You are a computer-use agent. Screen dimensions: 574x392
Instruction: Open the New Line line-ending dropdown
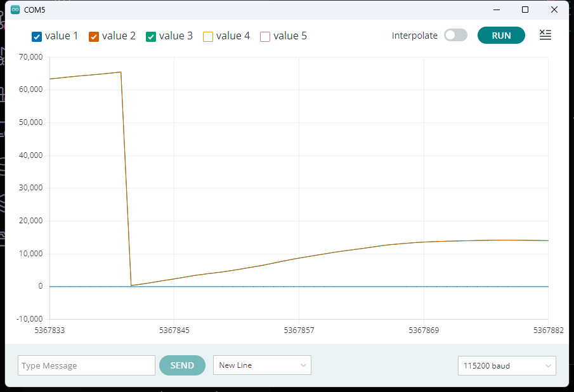coord(262,365)
